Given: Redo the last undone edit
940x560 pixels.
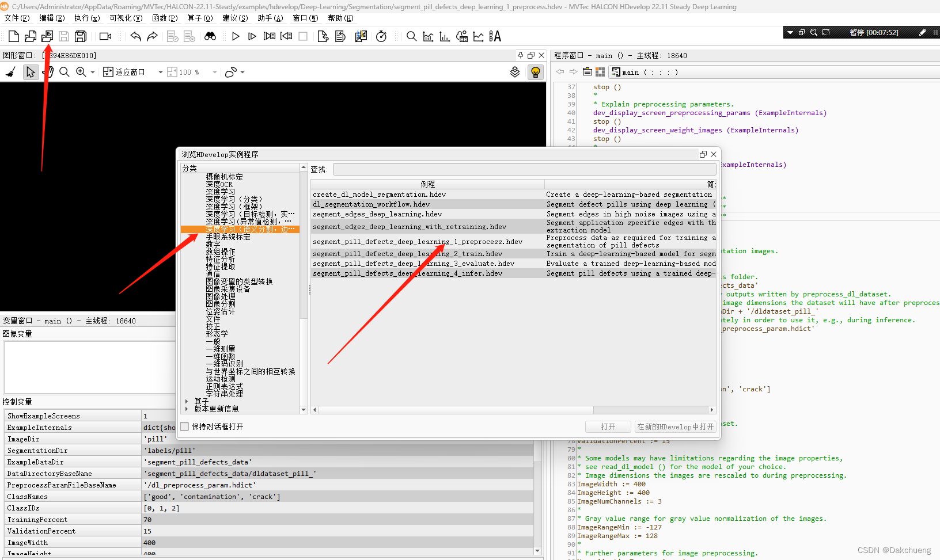Looking at the screenshot, I should point(152,36).
